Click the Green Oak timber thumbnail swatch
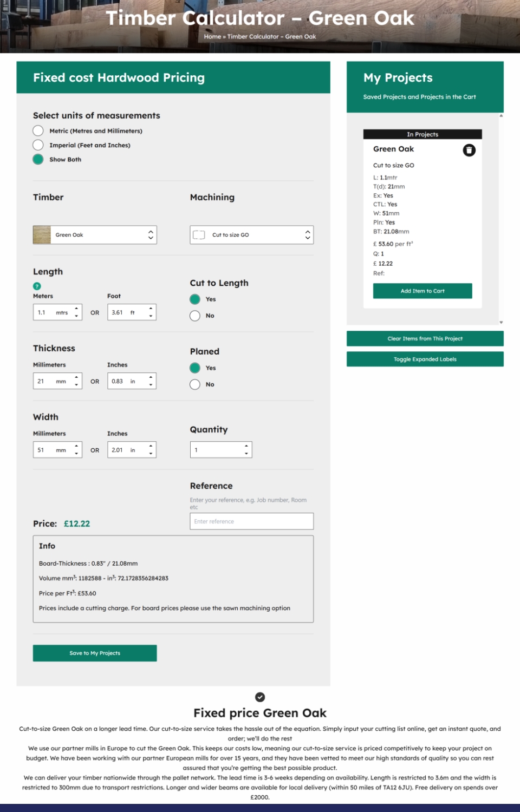This screenshot has height=812, width=520. click(42, 235)
